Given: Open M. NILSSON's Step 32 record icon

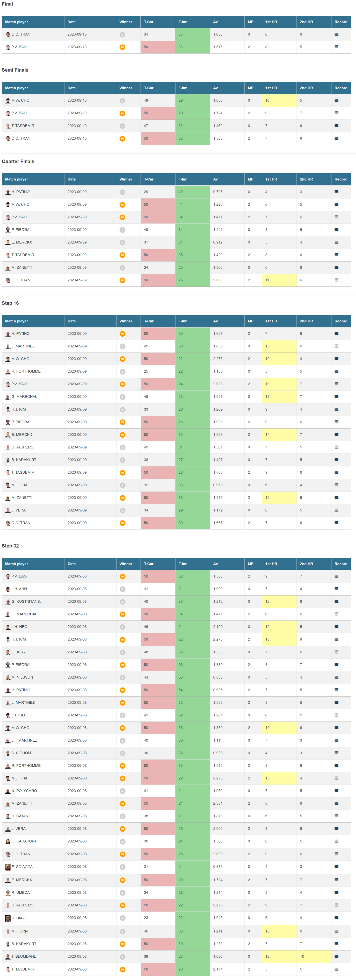Looking at the screenshot, I should 336,678.
